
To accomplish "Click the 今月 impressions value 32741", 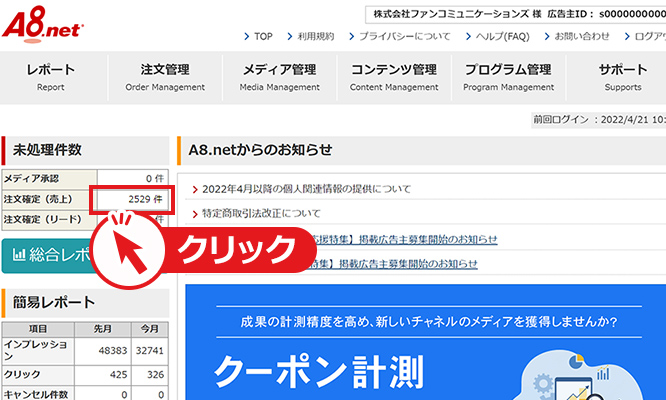I will coord(150,351).
